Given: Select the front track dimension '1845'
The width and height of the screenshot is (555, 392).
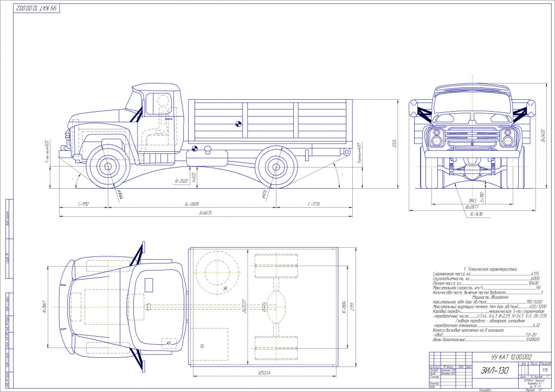Looking at the screenshot, I should [473, 201].
